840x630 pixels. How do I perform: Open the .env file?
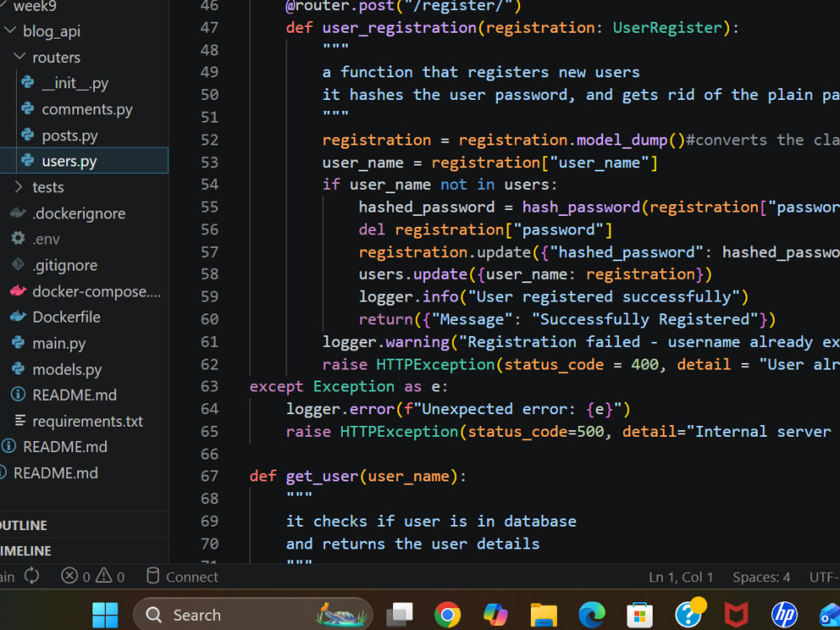point(45,239)
